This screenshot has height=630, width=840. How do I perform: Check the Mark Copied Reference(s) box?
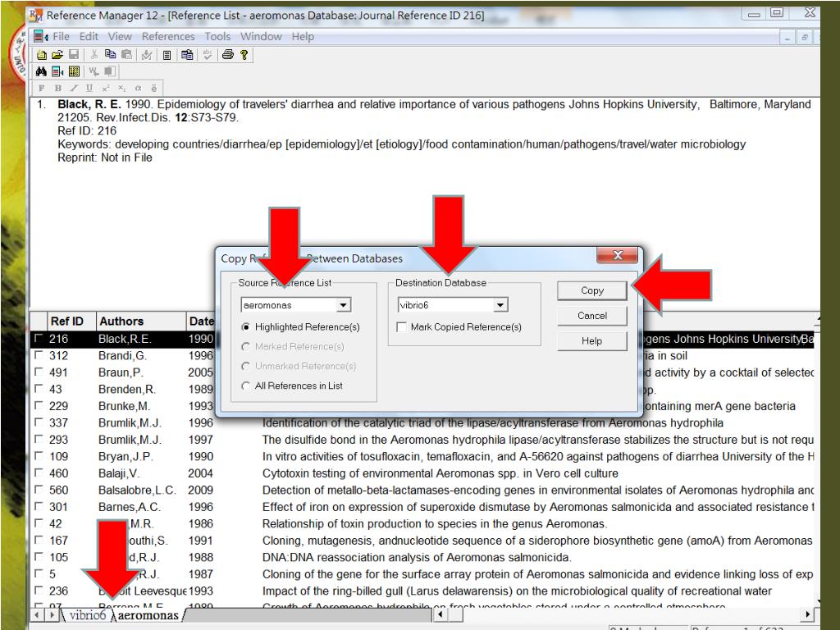tap(401, 326)
